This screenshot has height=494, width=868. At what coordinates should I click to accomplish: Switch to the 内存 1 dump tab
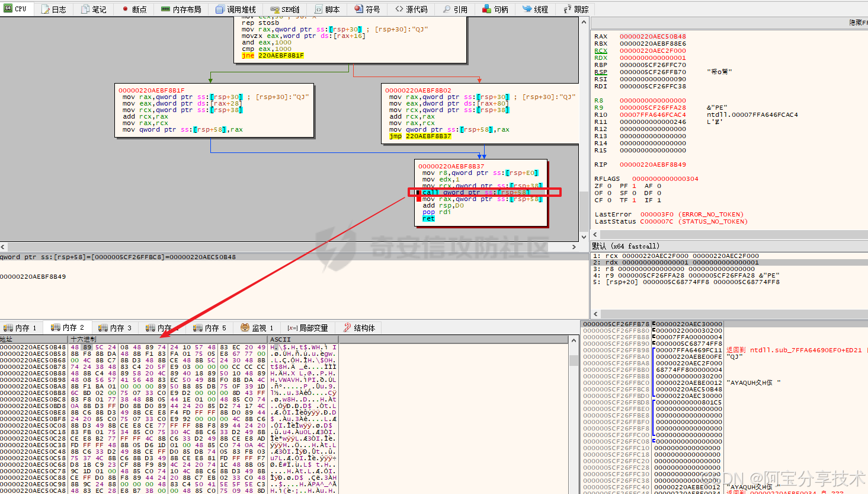point(21,327)
